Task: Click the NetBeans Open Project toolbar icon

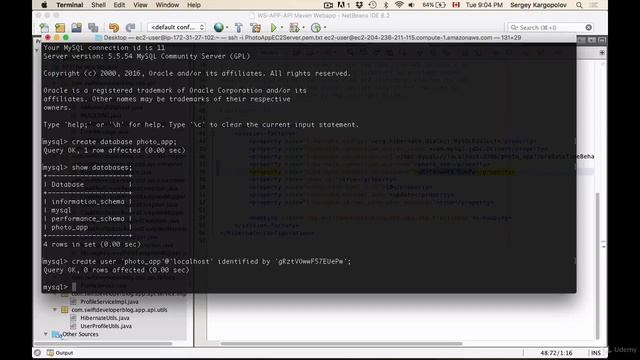Action: pyautogui.click(x=76, y=27)
